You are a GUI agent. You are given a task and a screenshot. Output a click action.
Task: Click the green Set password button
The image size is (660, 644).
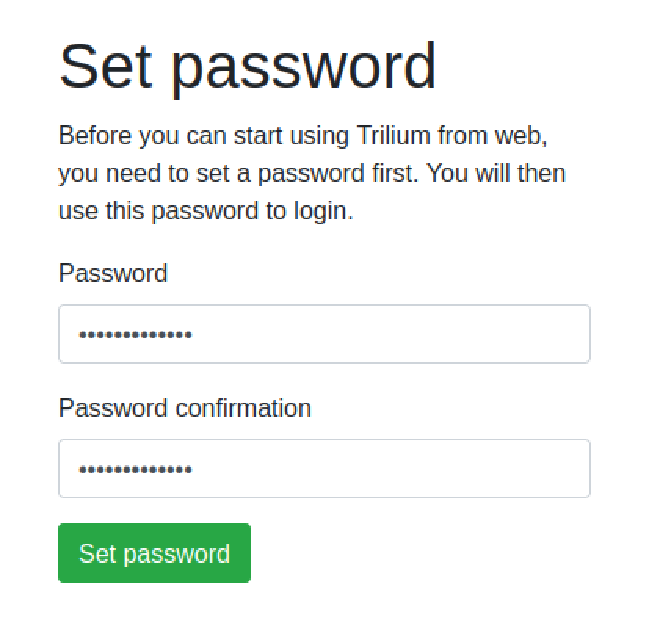point(154,553)
